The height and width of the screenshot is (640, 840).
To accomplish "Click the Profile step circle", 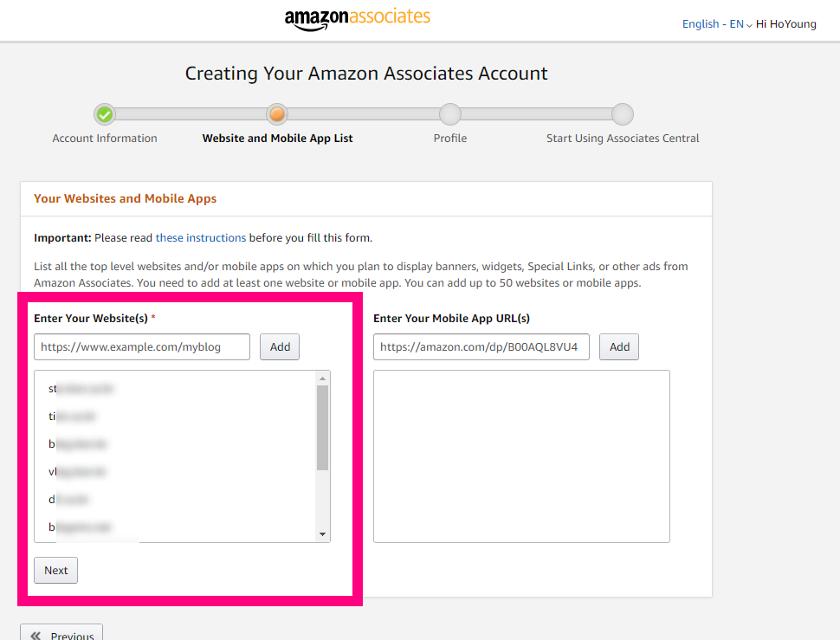I will 450,114.
